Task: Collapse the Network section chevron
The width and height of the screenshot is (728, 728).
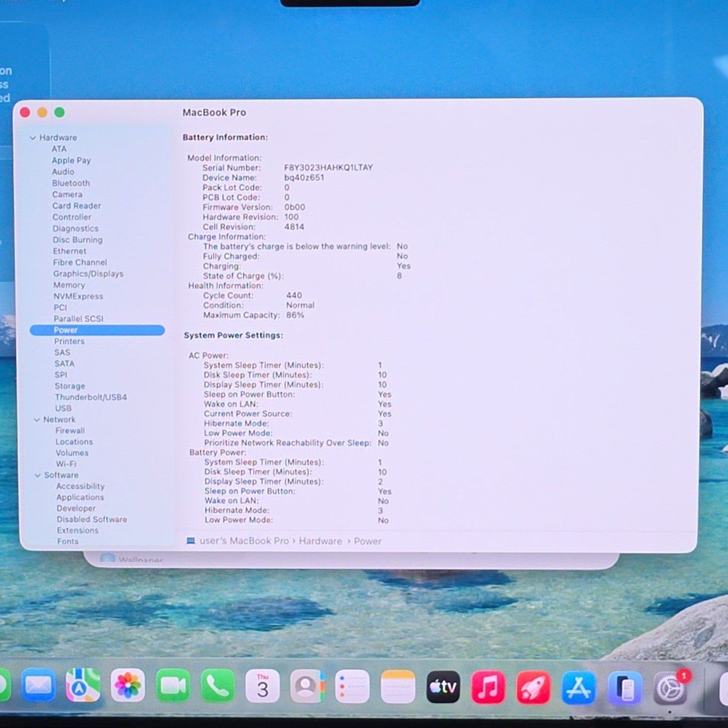Action: (x=36, y=419)
